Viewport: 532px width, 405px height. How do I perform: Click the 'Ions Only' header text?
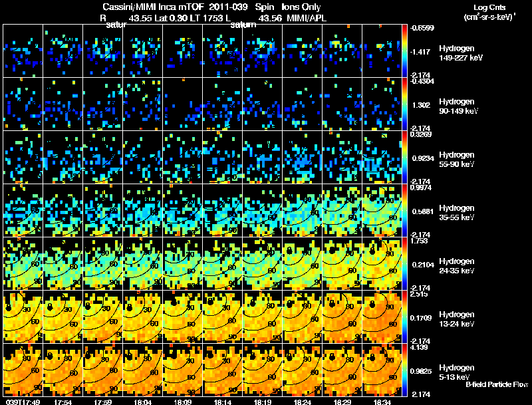(301, 7)
